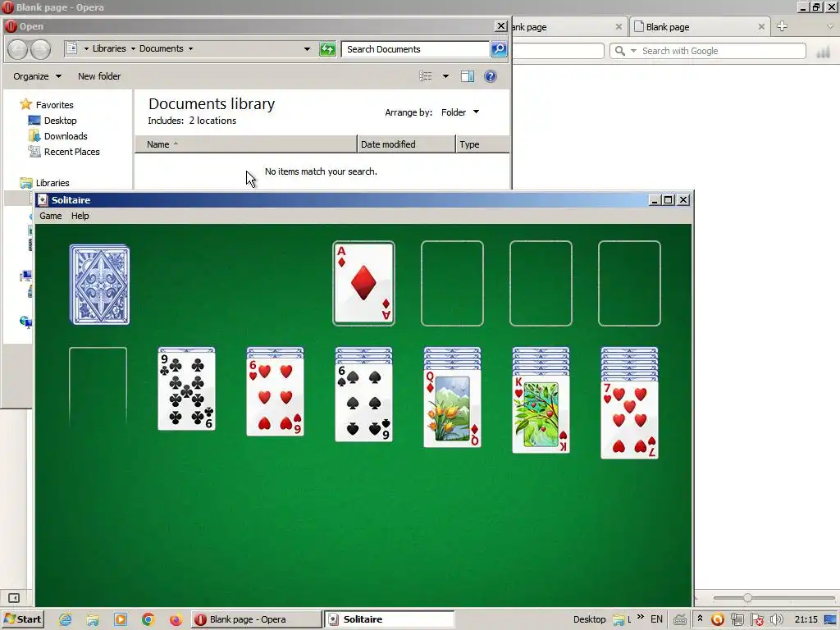This screenshot has height=630, width=840.
Task: Create a New folder
Action: tap(99, 76)
